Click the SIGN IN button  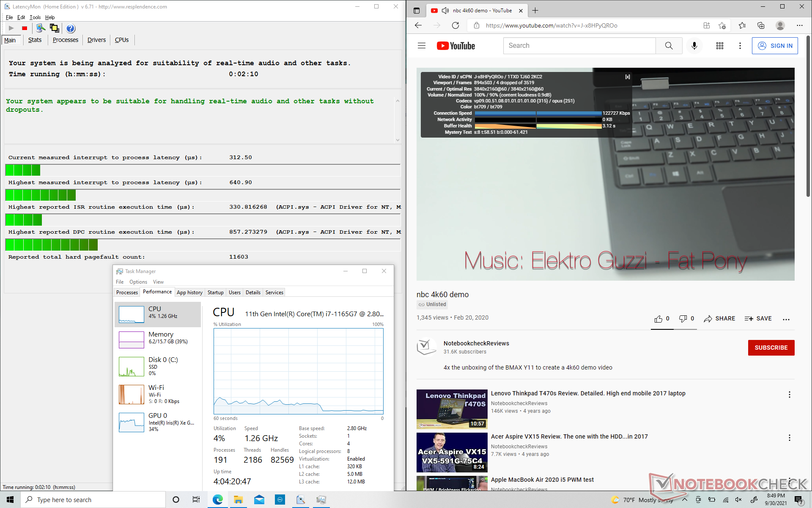coord(775,46)
